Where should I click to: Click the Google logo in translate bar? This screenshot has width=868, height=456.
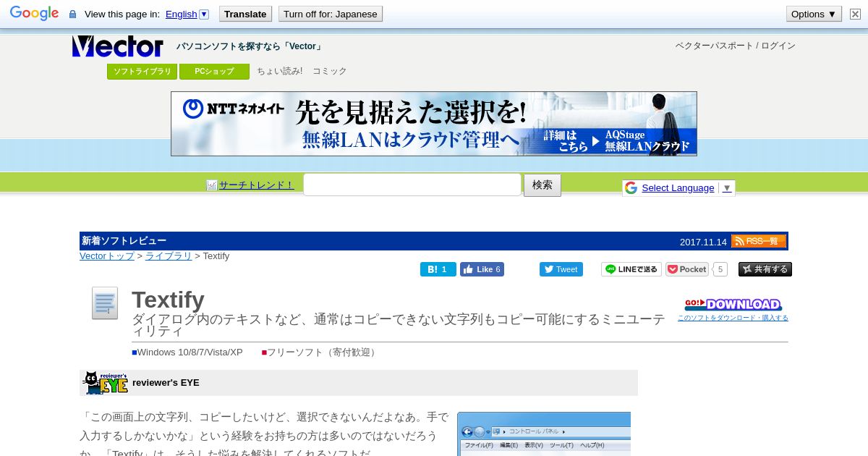[34, 14]
